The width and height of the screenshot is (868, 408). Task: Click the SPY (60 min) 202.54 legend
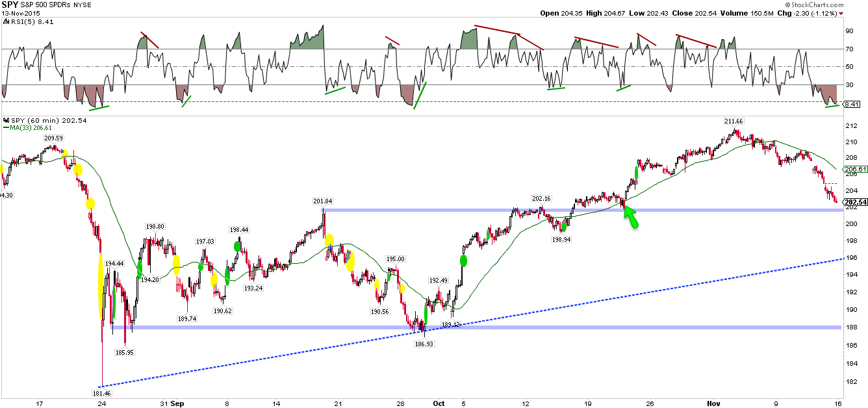pyautogui.click(x=49, y=121)
